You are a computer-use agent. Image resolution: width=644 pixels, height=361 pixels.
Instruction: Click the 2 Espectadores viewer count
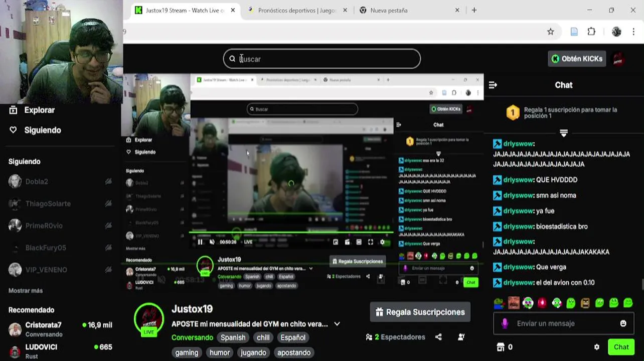tap(396, 337)
